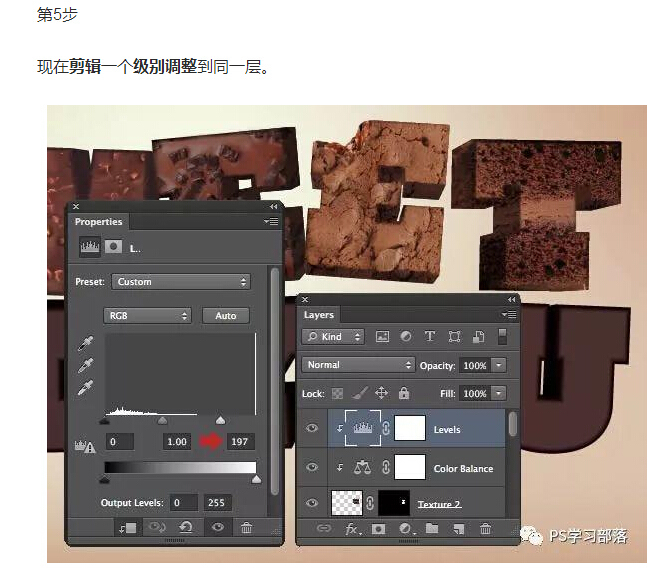Hide the Levels layer
Viewport: 662px width, 575px height.
pyautogui.click(x=312, y=429)
